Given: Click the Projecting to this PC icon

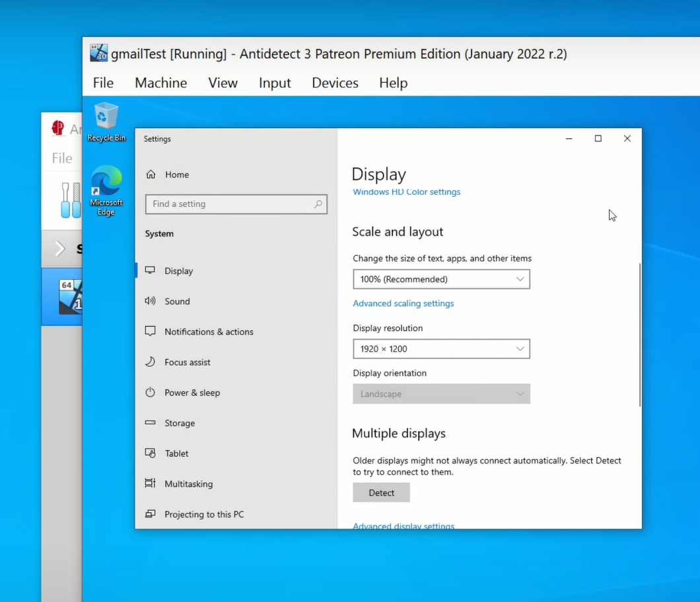Looking at the screenshot, I should click(x=150, y=513).
